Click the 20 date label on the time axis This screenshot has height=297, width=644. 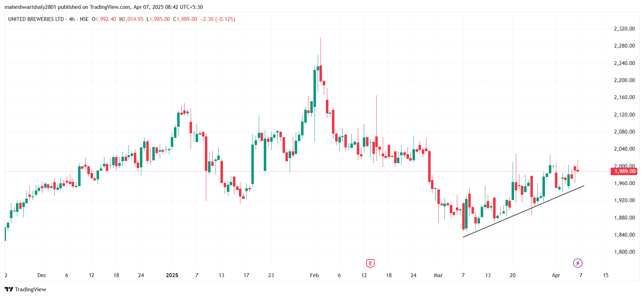[513, 275]
